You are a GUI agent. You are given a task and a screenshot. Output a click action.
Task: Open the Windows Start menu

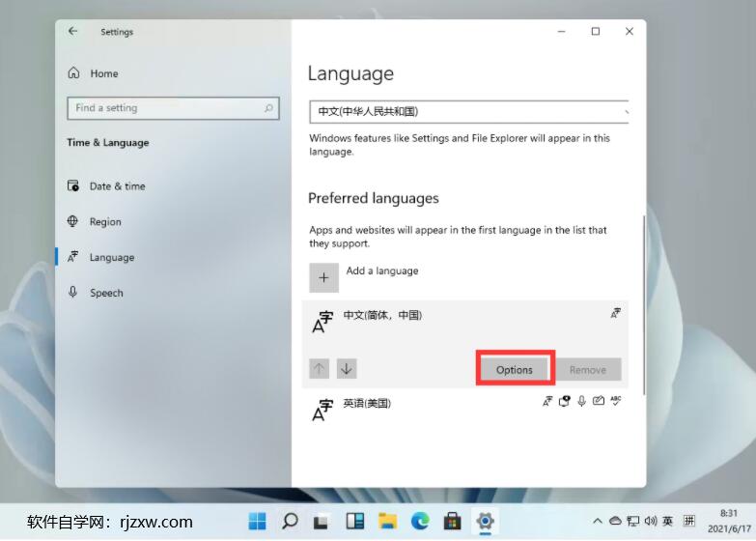(257, 522)
